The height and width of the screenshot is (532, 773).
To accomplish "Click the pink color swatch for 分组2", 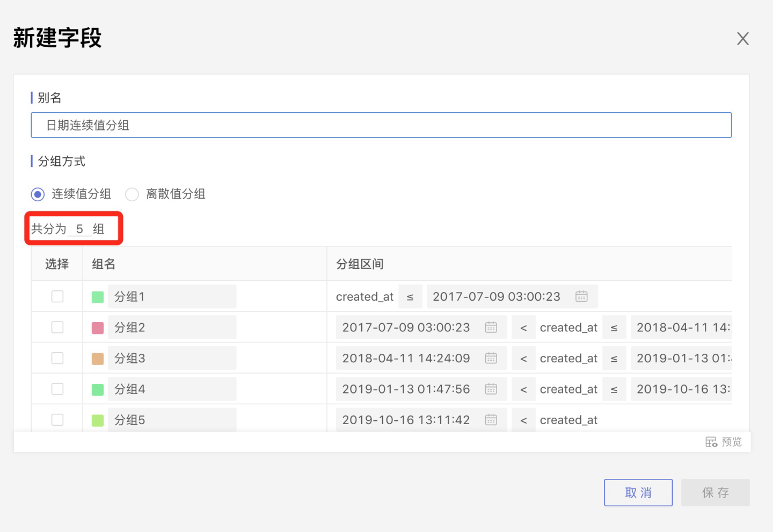I will tap(98, 328).
